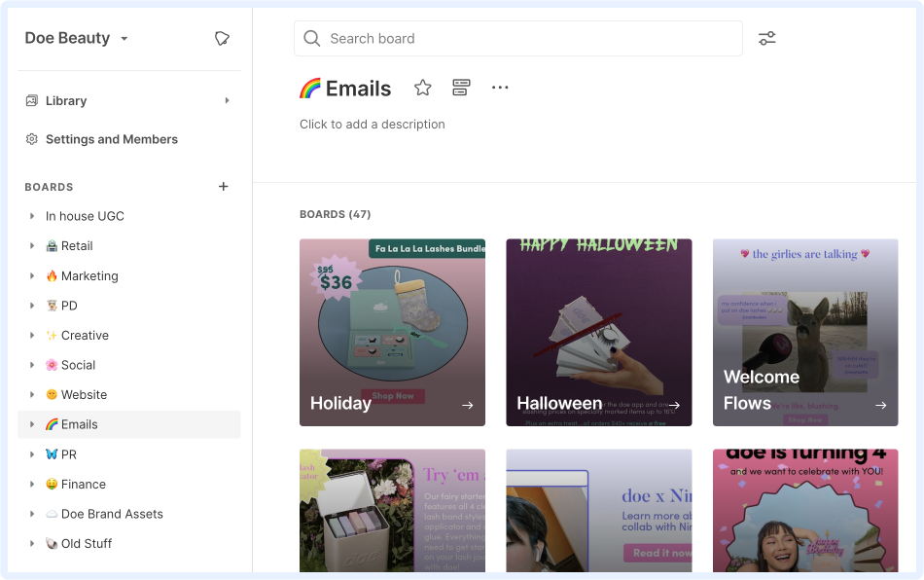Open the three-dot more options menu
The height and width of the screenshot is (580, 924).
(x=500, y=88)
